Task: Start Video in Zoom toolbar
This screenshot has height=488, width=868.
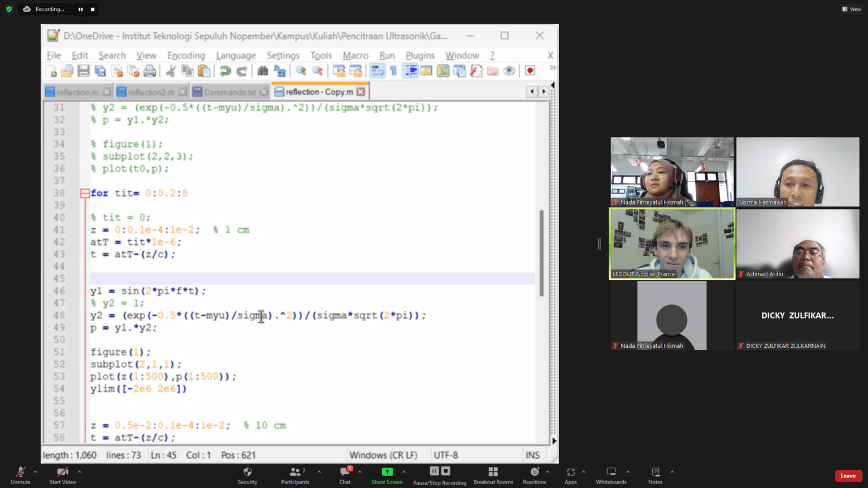Action: (x=62, y=476)
